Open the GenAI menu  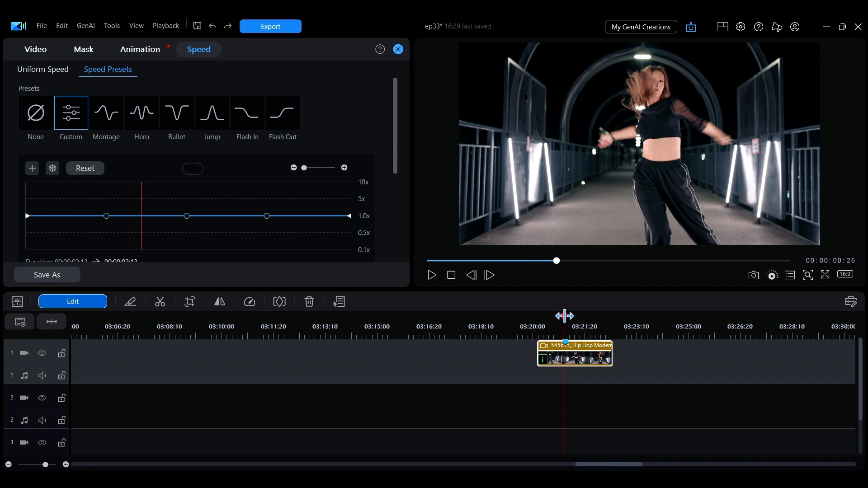[85, 26]
